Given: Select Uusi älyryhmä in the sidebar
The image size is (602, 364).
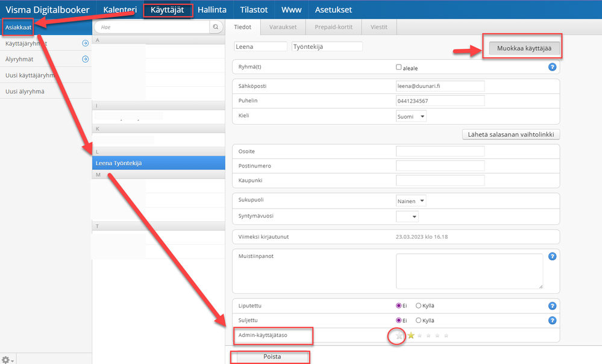Looking at the screenshot, I should coord(25,92).
